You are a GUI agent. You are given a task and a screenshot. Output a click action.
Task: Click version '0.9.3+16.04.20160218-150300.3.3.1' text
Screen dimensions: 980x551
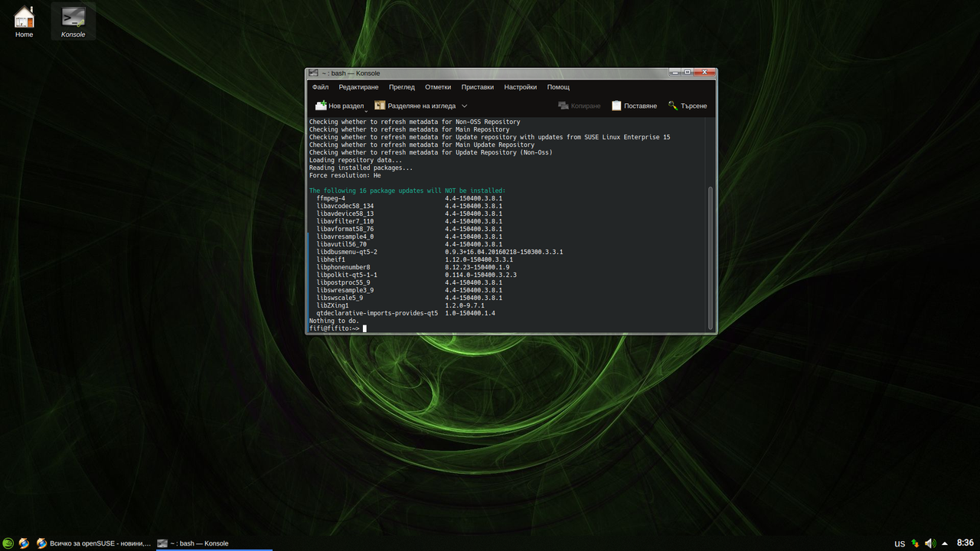[x=504, y=252]
